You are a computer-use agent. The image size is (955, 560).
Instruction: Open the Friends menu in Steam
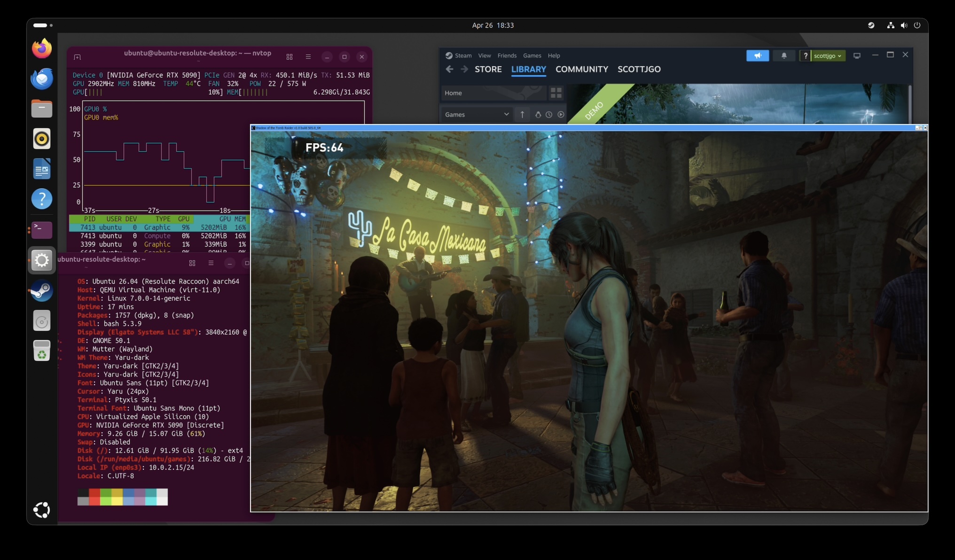507,55
